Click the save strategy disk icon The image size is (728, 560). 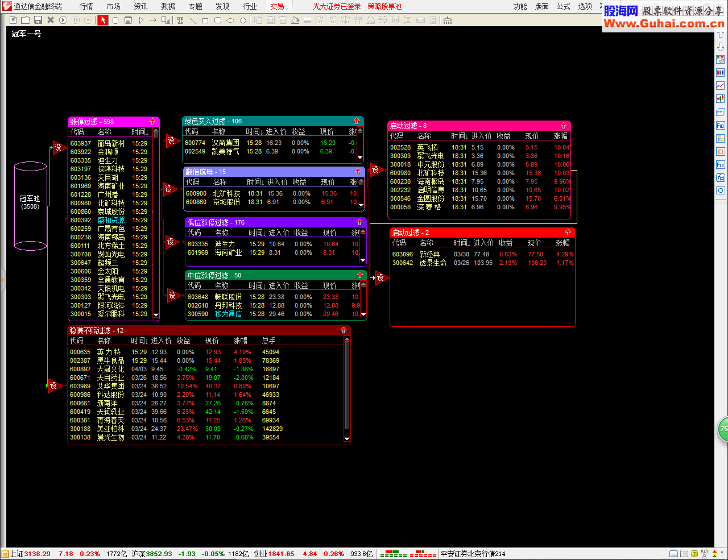pos(38,20)
